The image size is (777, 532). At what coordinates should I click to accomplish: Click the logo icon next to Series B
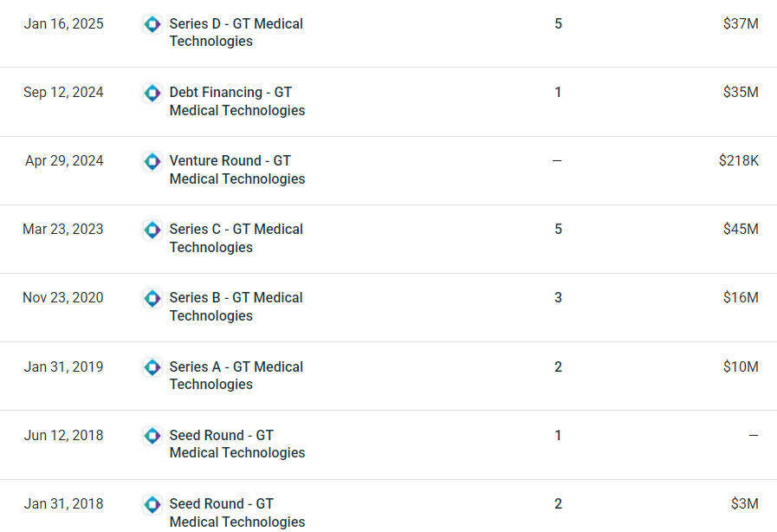point(152,298)
